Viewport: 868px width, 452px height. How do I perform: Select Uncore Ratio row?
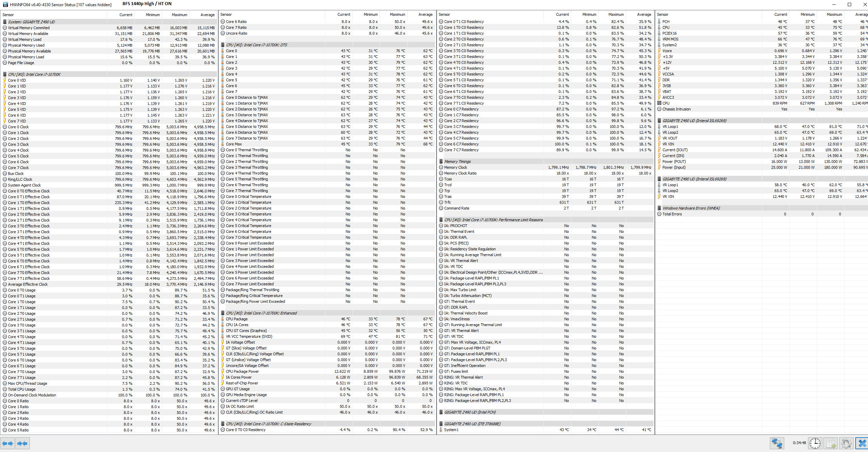[327, 33]
